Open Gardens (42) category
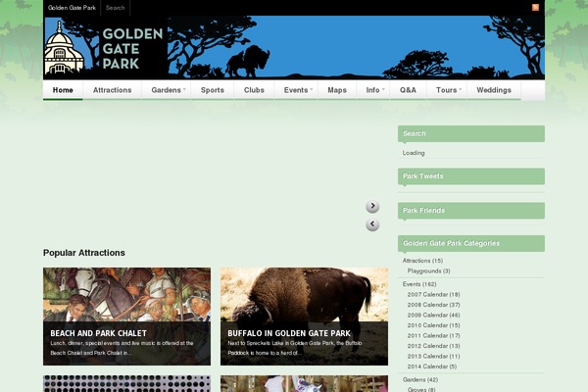 pos(419,379)
